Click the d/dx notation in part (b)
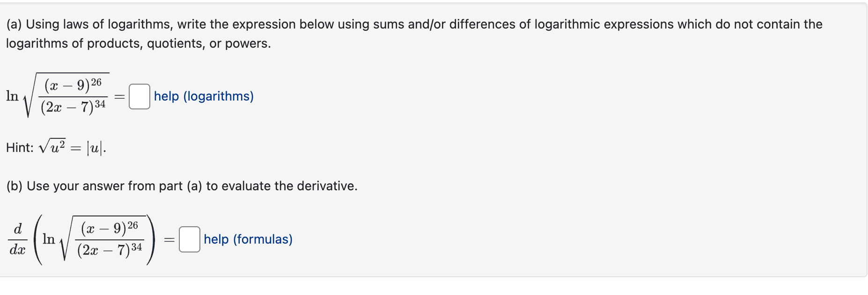 (17, 240)
